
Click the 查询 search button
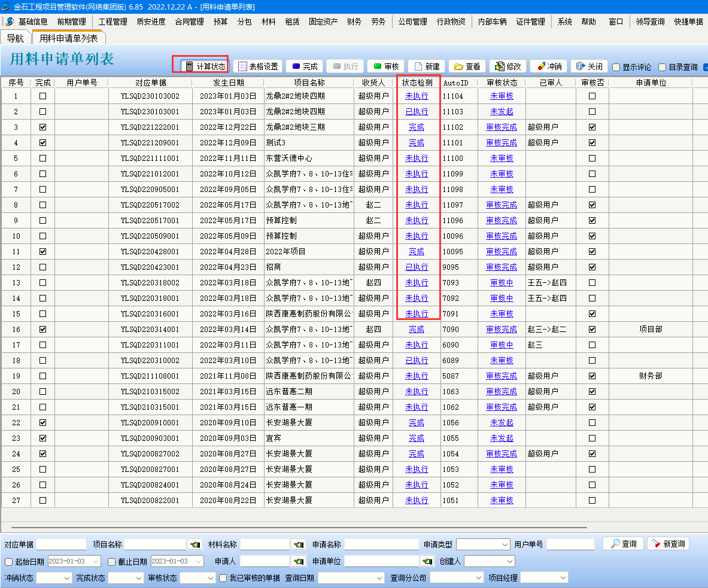[623, 544]
